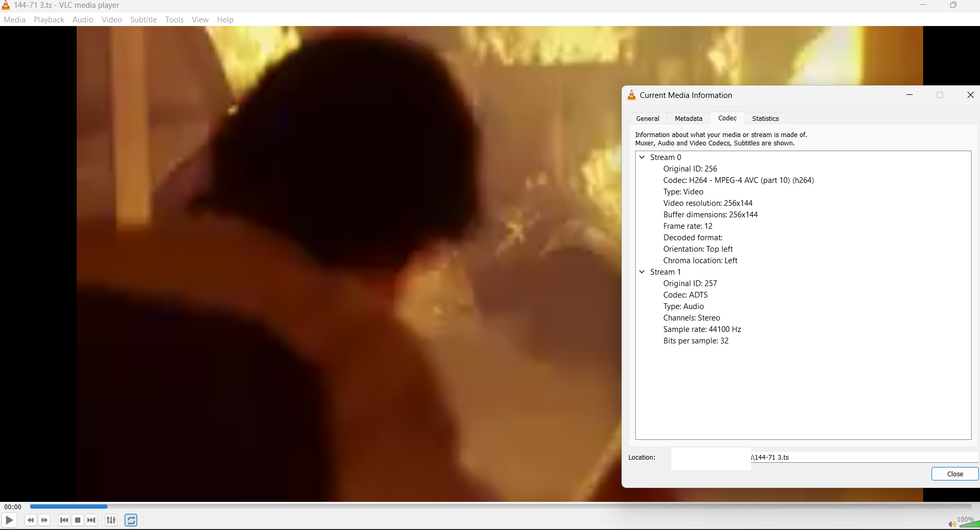
Task: Select 'Frame rate: 12' row
Action: pyautogui.click(x=688, y=226)
